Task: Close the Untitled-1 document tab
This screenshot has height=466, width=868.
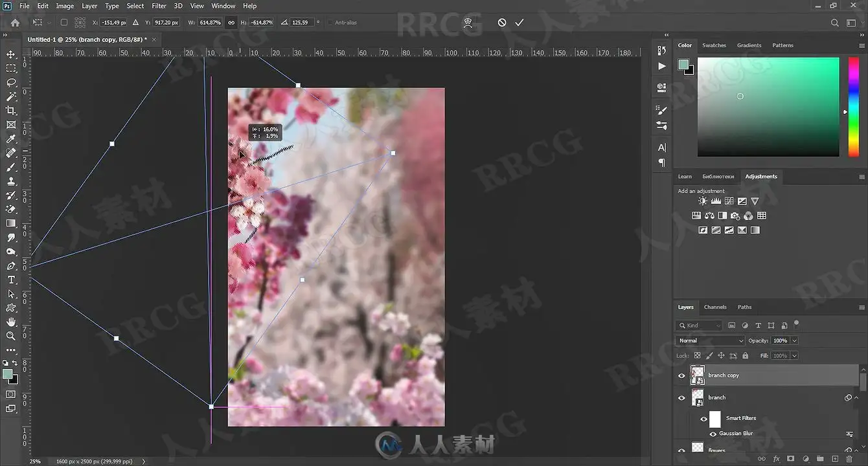Action: (x=154, y=39)
